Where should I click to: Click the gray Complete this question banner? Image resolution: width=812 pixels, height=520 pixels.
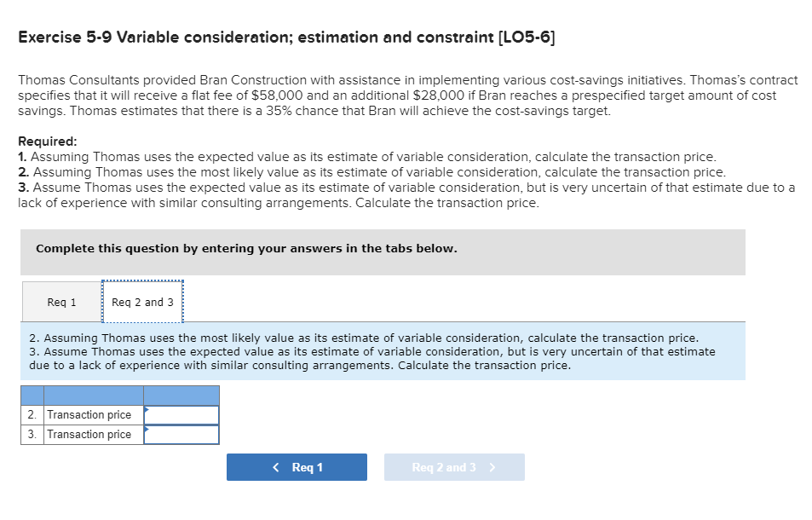pyautogui.click(x=383, y=248)
